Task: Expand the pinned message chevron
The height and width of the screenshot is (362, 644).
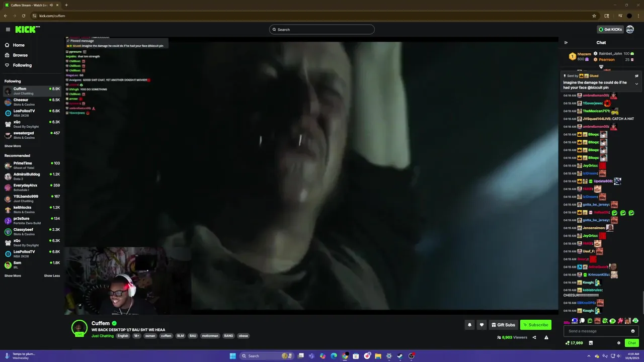Action: tap(636, 84)
